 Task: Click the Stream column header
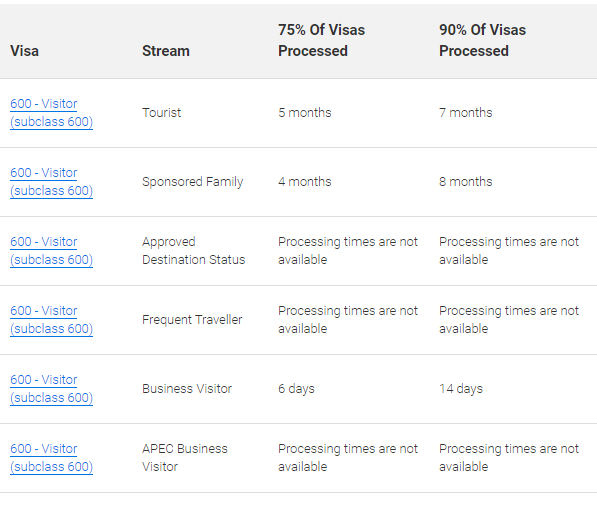click(166, 51)
